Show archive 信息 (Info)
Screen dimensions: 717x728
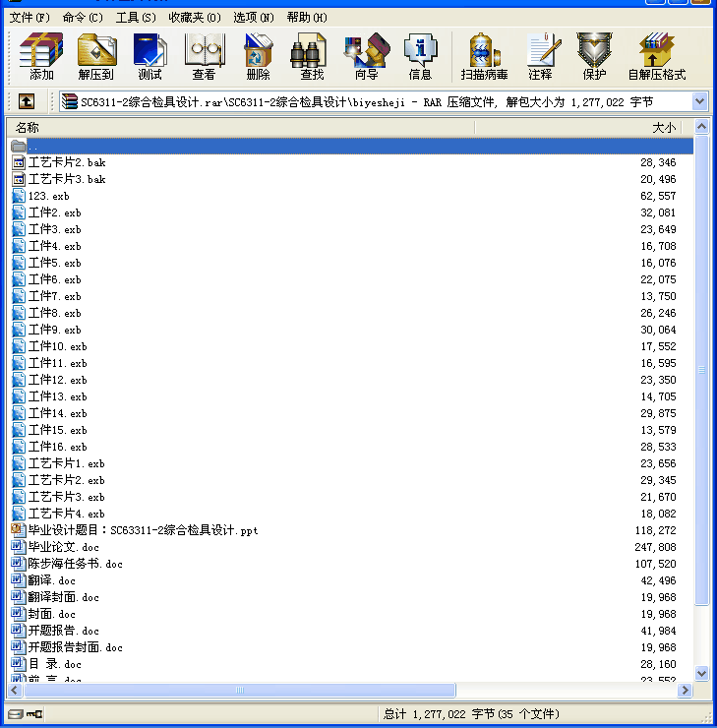420,56
